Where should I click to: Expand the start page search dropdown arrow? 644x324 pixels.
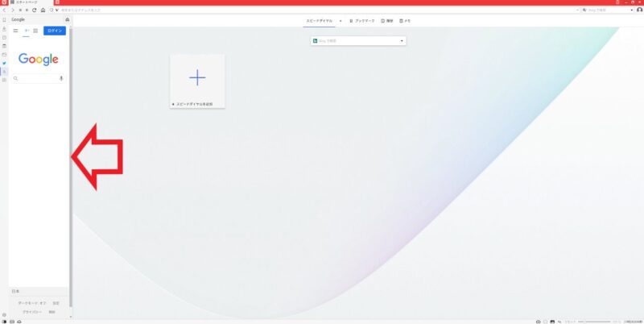click(x=402, y=41)
